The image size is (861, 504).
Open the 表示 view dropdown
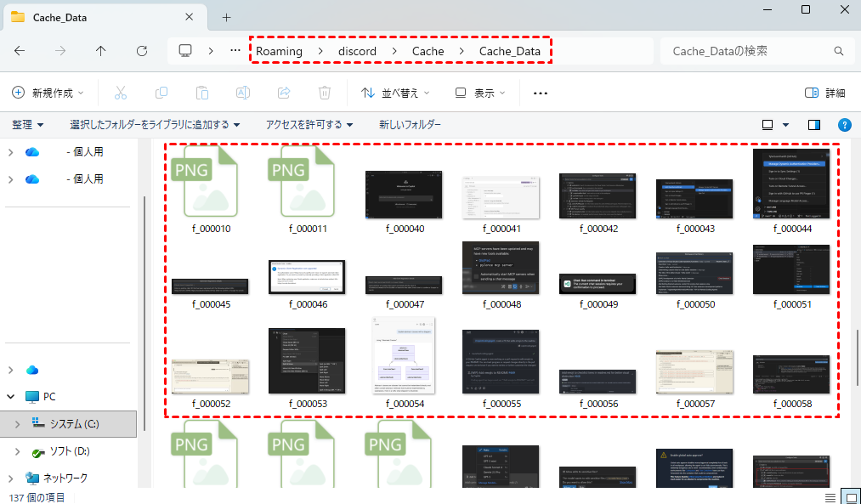480,93
